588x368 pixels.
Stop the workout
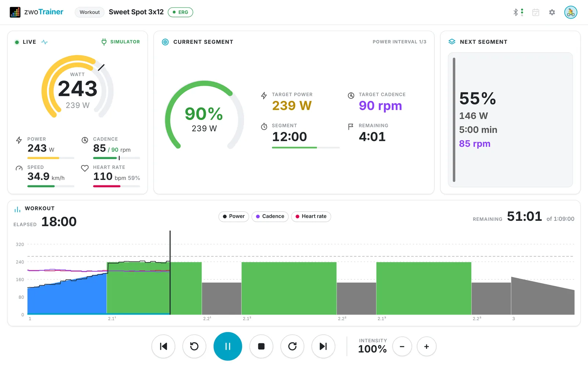[261, 346]
